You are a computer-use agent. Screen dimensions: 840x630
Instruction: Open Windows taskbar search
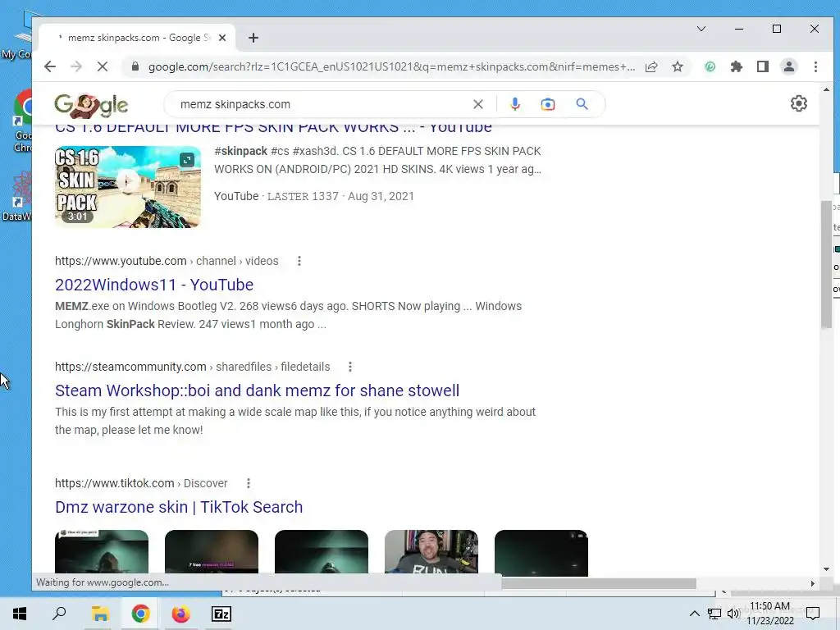coord(59,614)
